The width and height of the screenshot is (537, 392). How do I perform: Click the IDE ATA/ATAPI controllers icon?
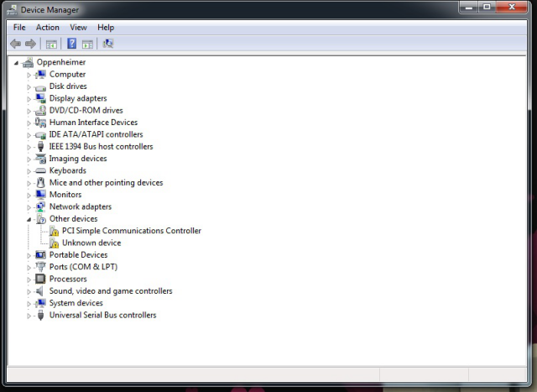(x=40, y=135)
